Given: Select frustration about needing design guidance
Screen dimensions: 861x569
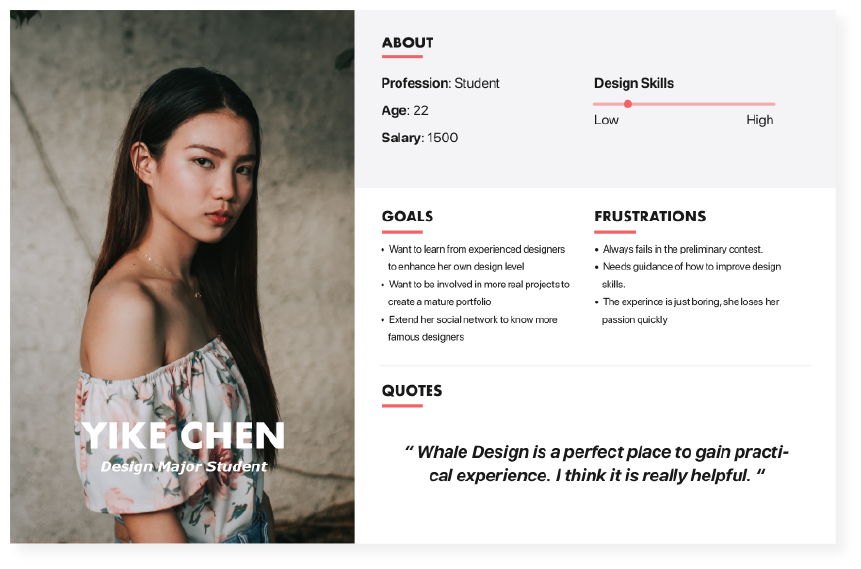Looking at the screenshot, I should [x=687, y=275].
